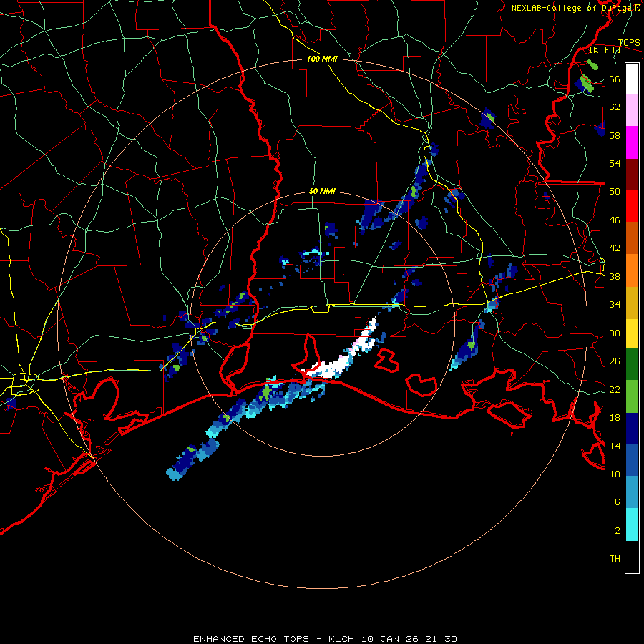This screenshot has width=644, height=644.
Task: Pick the yellow legend color band
Action: coord(632,333)
